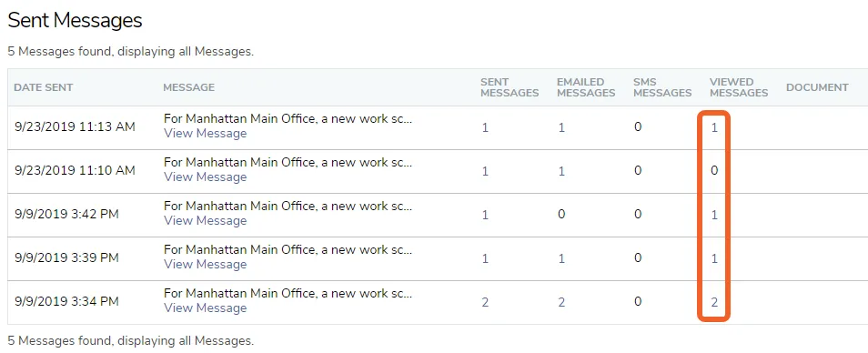Click the Sent Messages column header
The image size is (868, 353).
pyautogui.click(x=510, y=87)
